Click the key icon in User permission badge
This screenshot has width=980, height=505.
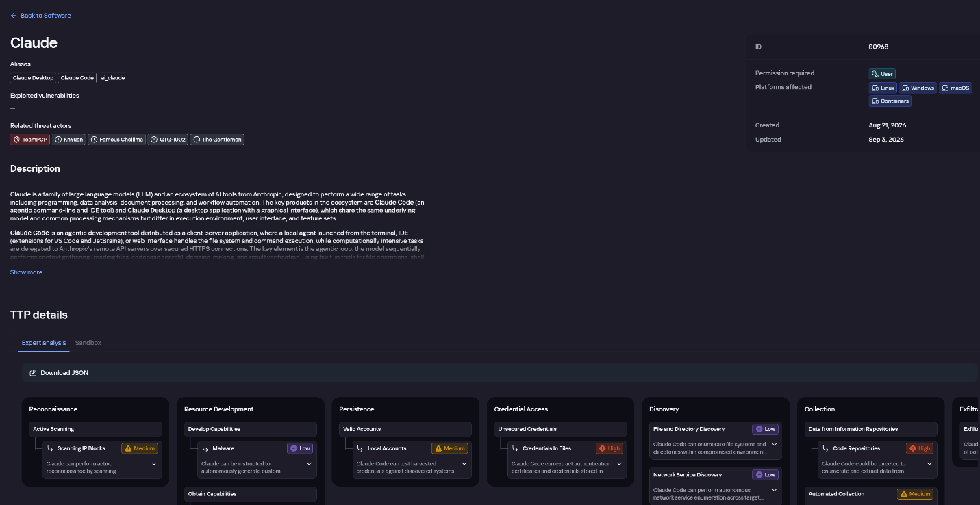click(875, 74)
